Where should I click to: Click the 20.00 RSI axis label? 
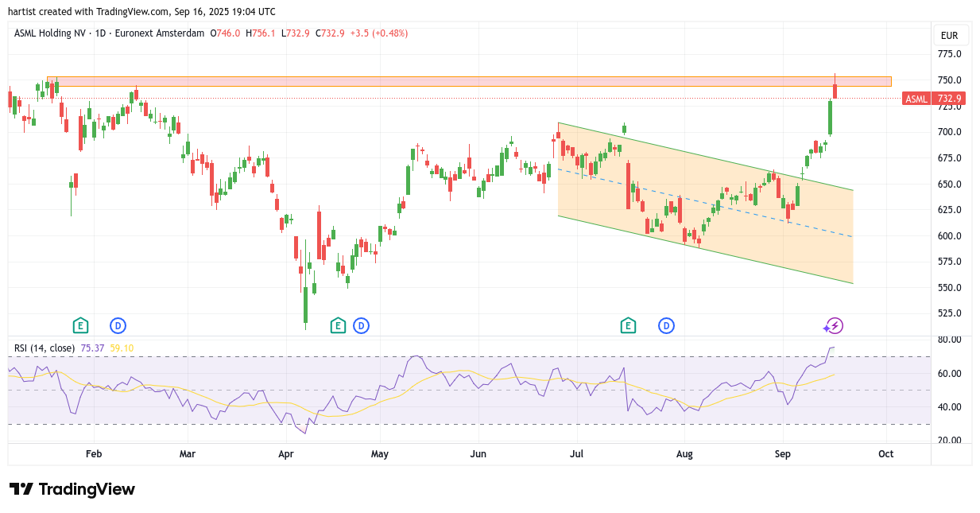pos(949,441)
